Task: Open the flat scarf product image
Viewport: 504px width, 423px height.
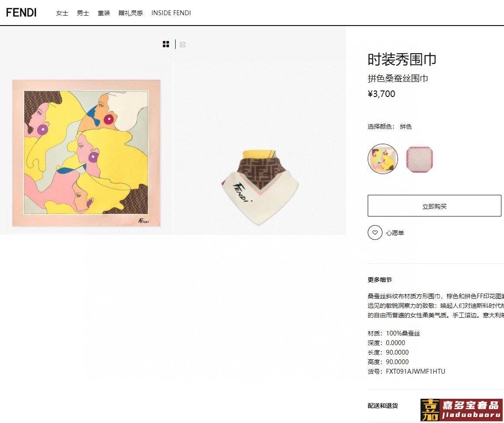Action: [x=86, y=153]
